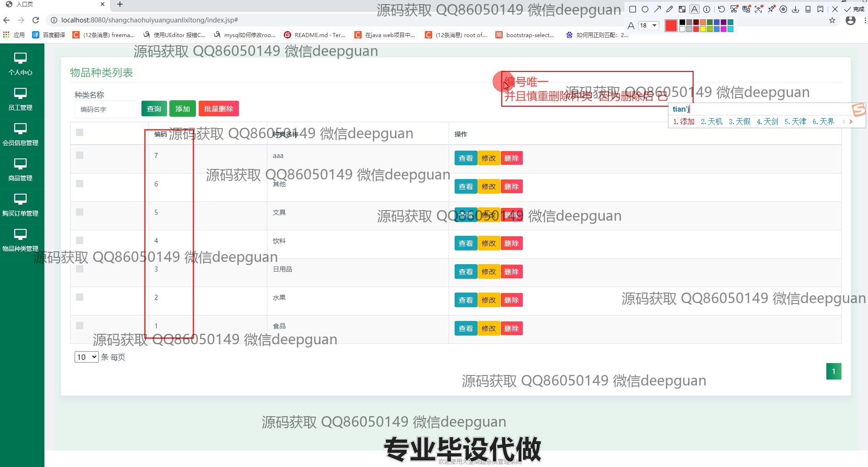Open the font size 18 dropdown
This screenshot has width=868, height=467.
[x=649, y=26]
